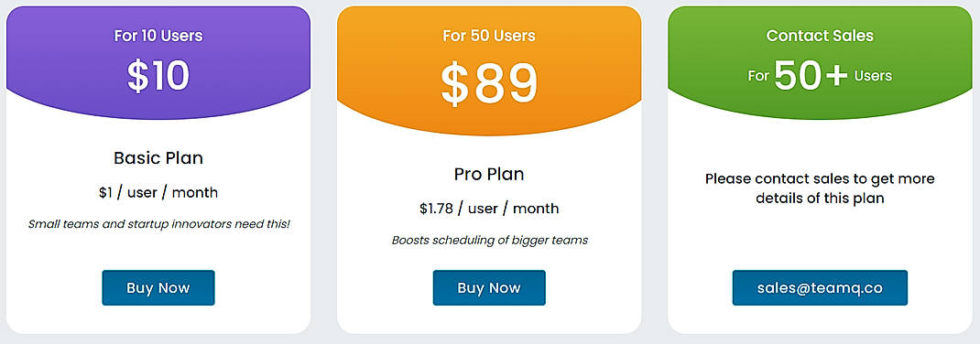Click the For 50 Users label

pos(489,36)
